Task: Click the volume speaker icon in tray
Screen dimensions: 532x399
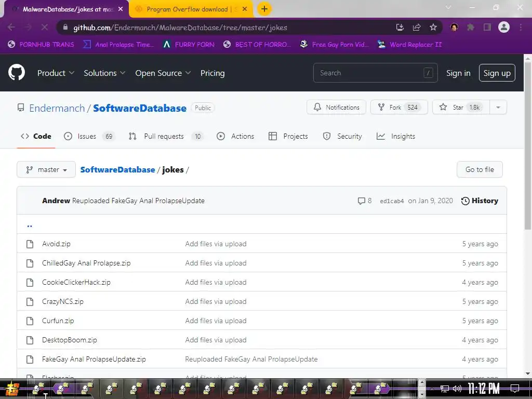Action: tap(457, 389)
